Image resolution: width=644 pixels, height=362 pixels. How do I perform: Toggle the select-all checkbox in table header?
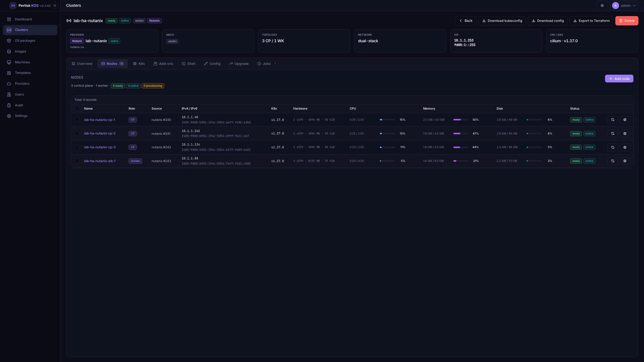(x=77, y=109)
